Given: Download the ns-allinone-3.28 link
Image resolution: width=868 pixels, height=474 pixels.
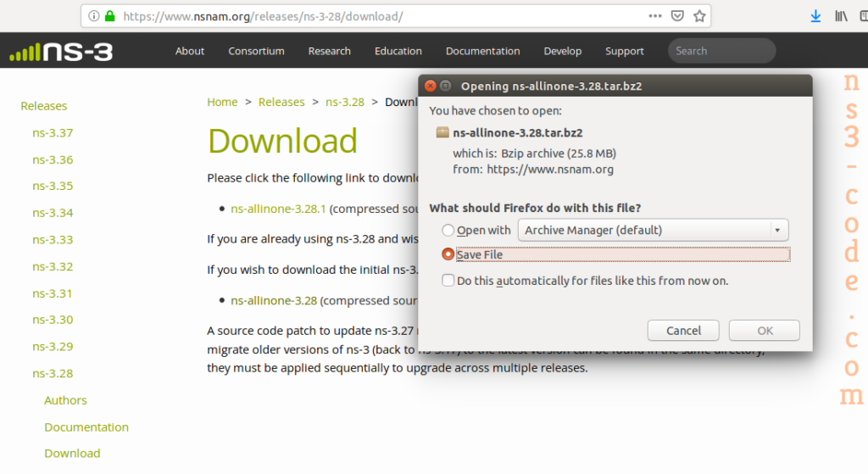Looking at the screenshot, I should [274, 300].
